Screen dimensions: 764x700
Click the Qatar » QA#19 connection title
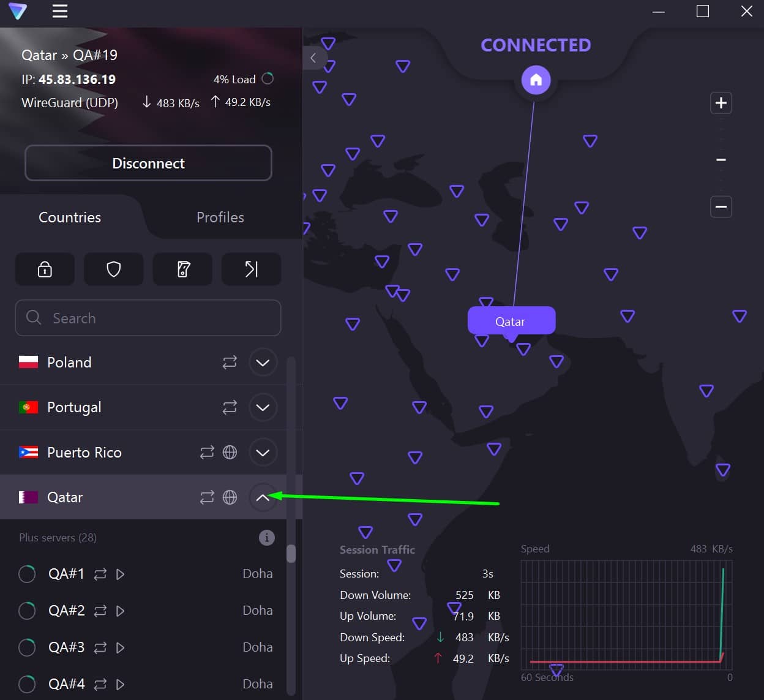[x=69, y=55]
